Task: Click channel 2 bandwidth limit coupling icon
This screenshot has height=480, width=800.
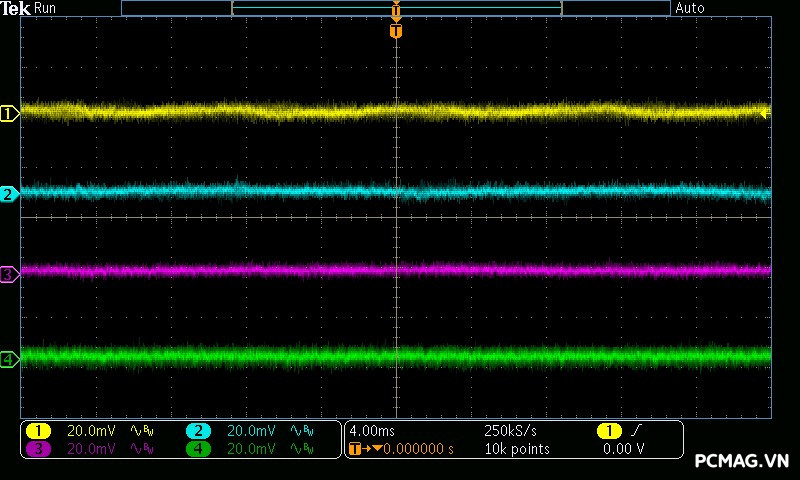Action: pos(302,431)
